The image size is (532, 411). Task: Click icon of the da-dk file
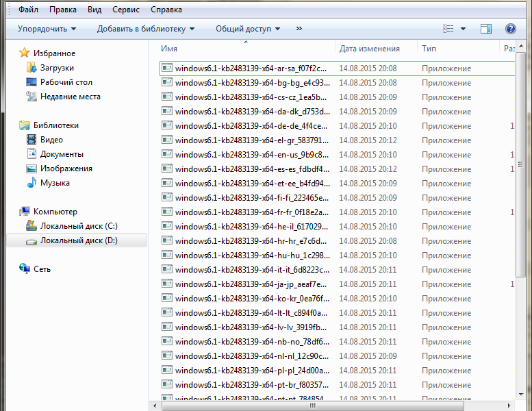pyautogui.click(x=167, y=111)
